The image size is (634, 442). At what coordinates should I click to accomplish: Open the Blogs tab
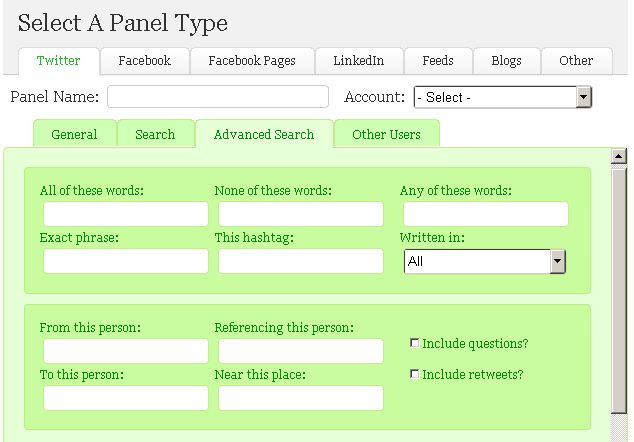pos(506,61)
